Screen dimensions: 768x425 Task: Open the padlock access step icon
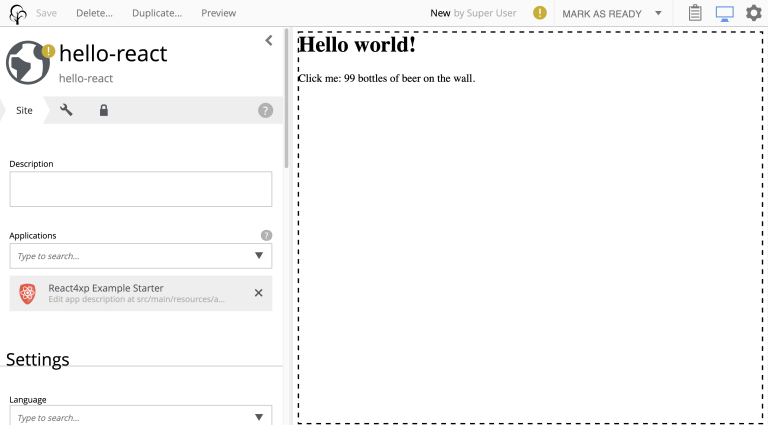[103, 110]
